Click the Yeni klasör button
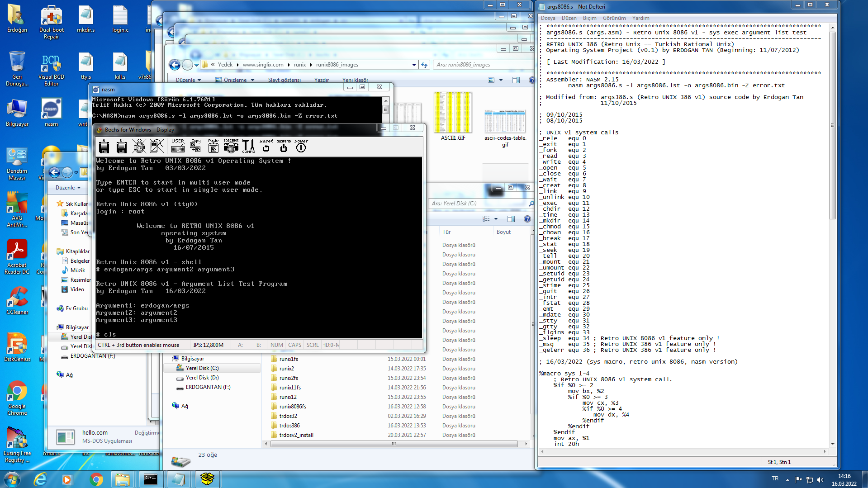Screen dimensions: 868x488 coord(355,80)
